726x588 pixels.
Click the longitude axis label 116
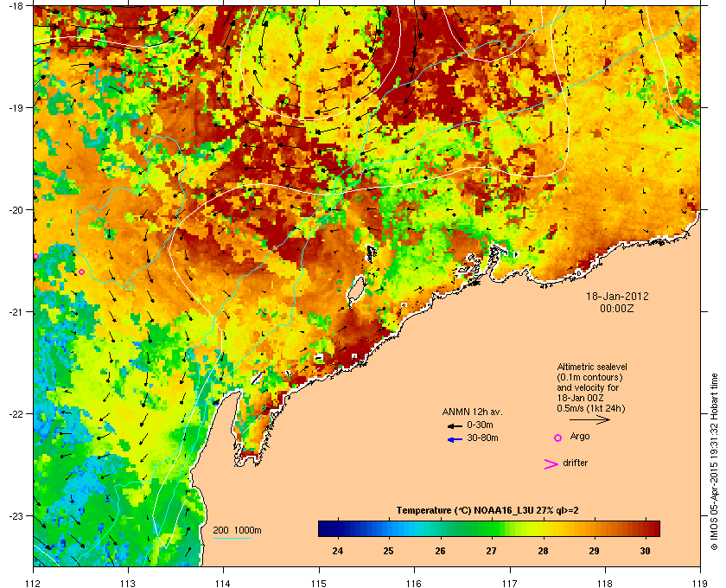(414, 584)
